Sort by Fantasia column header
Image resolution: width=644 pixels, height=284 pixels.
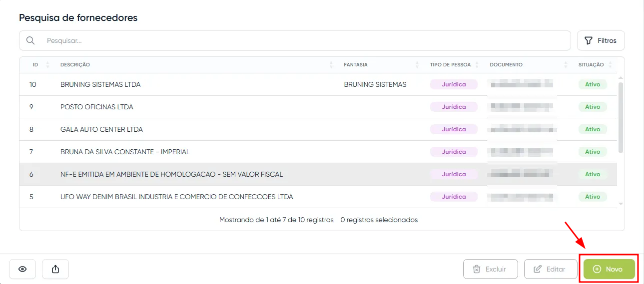(356, 65)
